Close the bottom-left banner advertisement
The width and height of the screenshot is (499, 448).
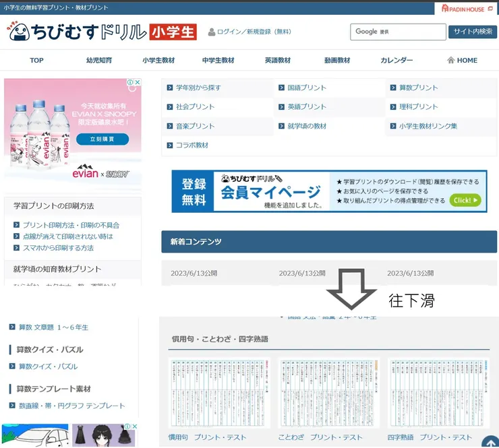click(135, 426)
